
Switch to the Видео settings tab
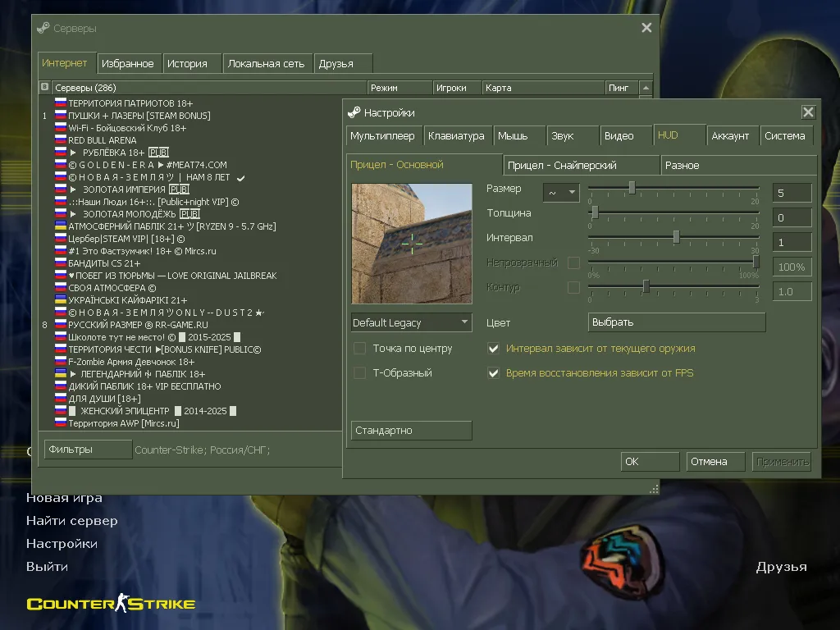click(x=619, y=136)
